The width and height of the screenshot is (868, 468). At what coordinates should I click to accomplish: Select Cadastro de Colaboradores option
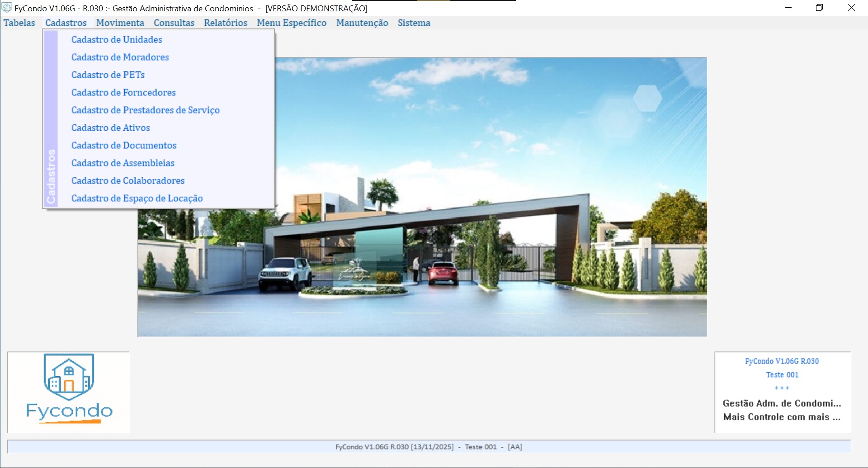pos(127,181)
